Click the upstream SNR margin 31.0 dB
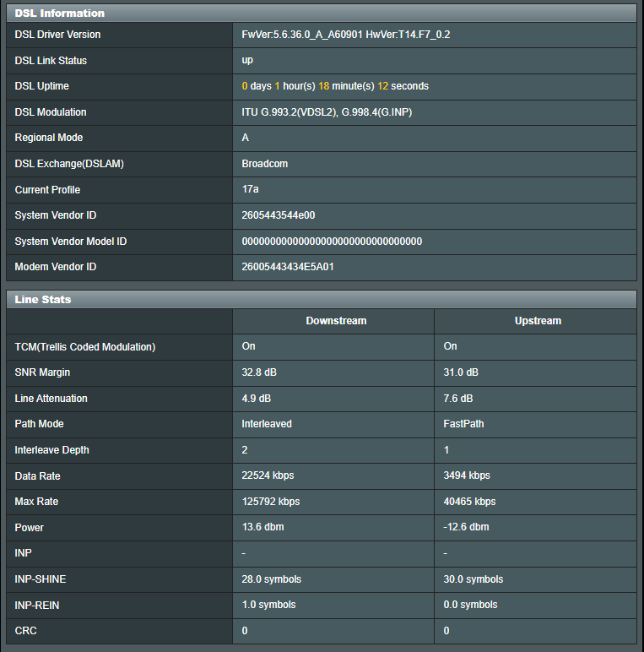644x652 pixels. (461, 372)
